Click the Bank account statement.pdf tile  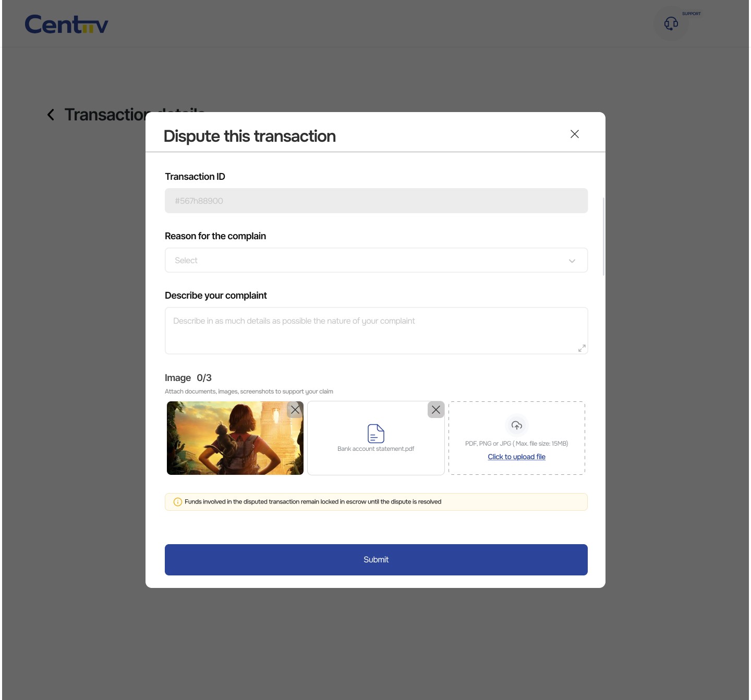[376, 438]
